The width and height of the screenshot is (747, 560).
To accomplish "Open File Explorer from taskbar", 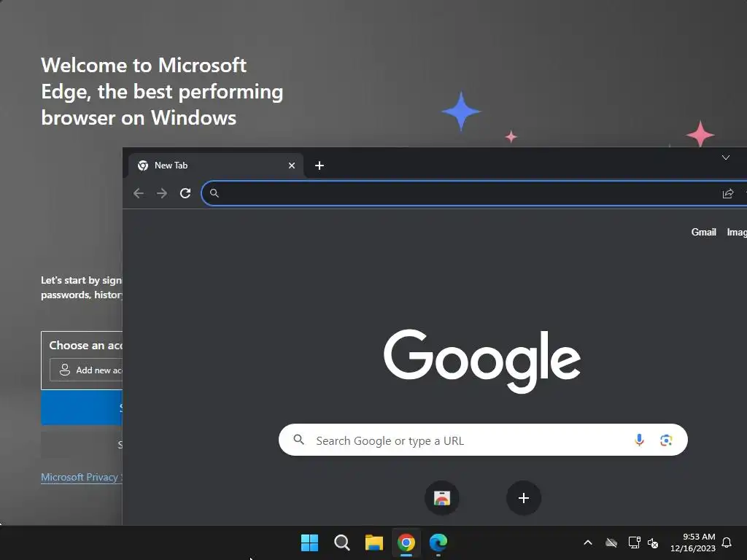I will tap(374, 542).
